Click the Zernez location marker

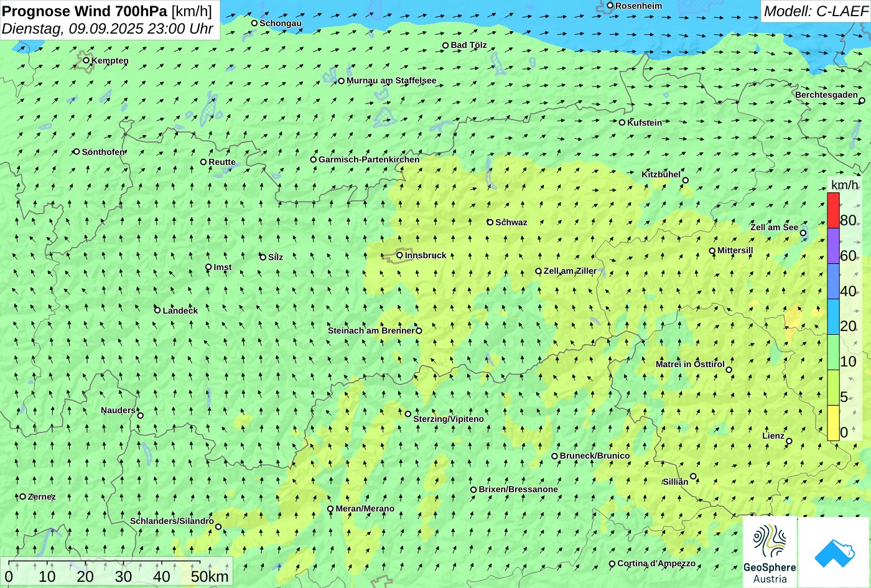23,497
